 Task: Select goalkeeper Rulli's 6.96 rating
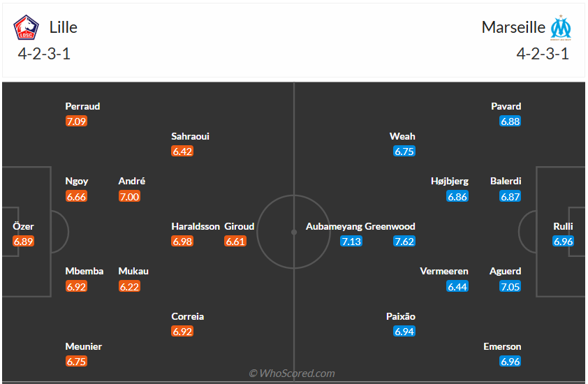click(x=563, y=242)
